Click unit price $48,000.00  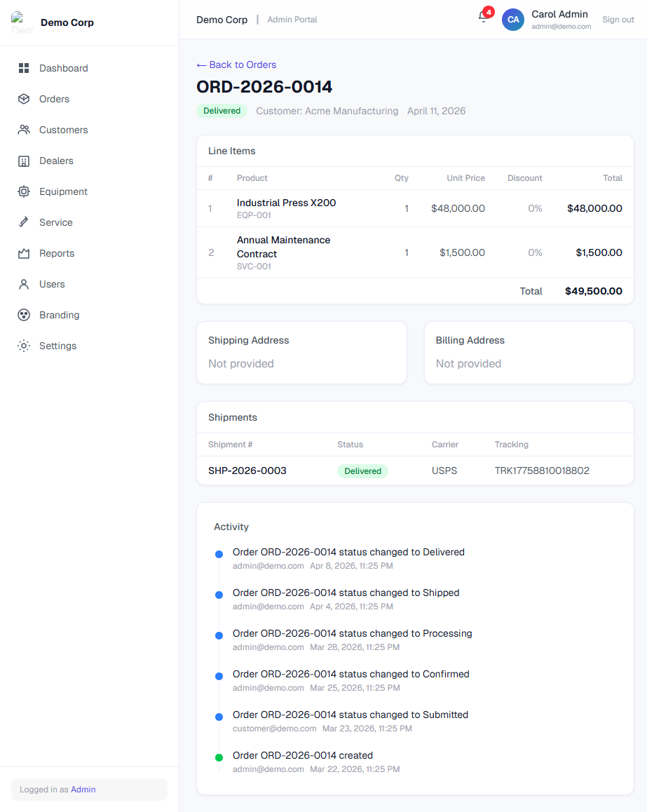[458, 209]
